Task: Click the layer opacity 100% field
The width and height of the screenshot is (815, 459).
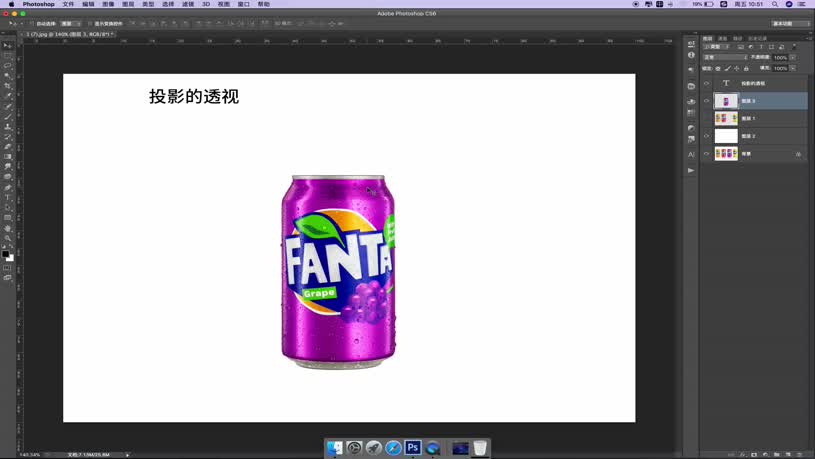Action: 781,58
